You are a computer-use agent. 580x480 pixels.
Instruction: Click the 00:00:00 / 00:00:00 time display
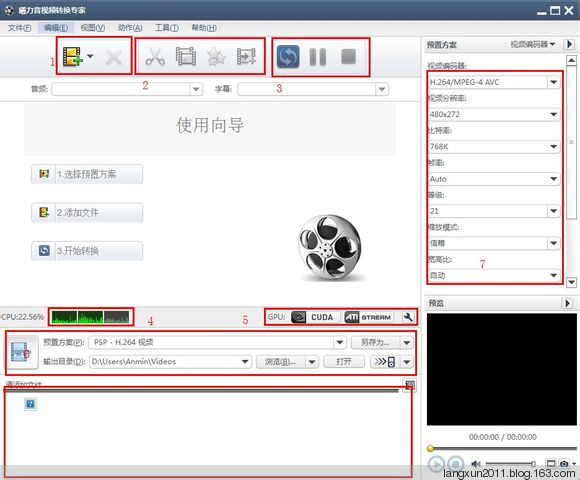coord(503,437)
